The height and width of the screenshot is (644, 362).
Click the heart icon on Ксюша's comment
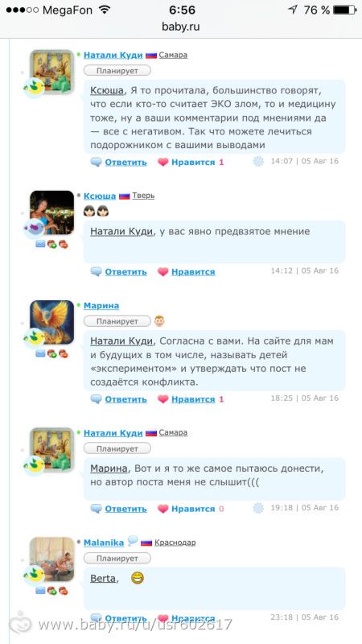click(x=163, y=272)
